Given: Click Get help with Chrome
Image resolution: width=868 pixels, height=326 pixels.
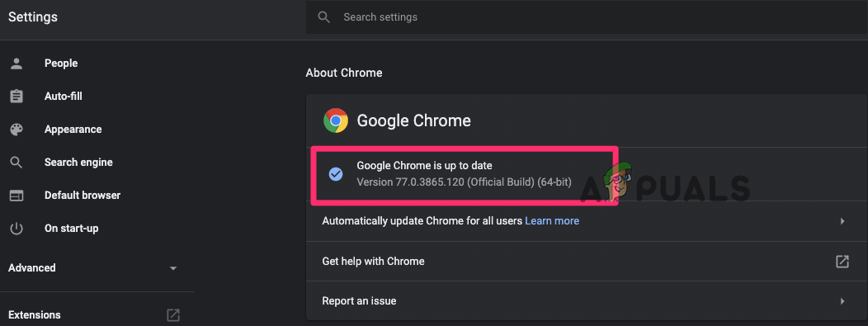Looking at the screenshot, I should pyautogui.click(x=373, y=262).
